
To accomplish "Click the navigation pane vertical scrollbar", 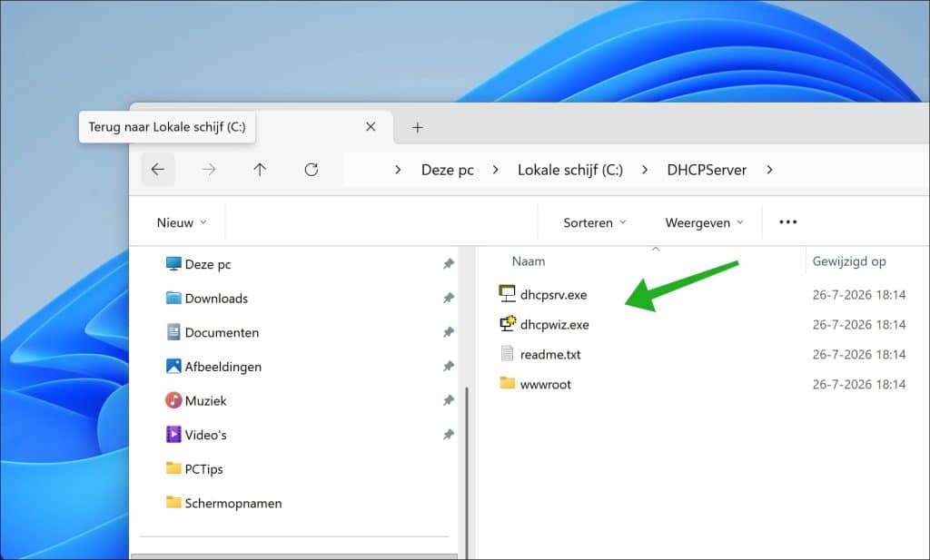I will [x=467, y=473].
